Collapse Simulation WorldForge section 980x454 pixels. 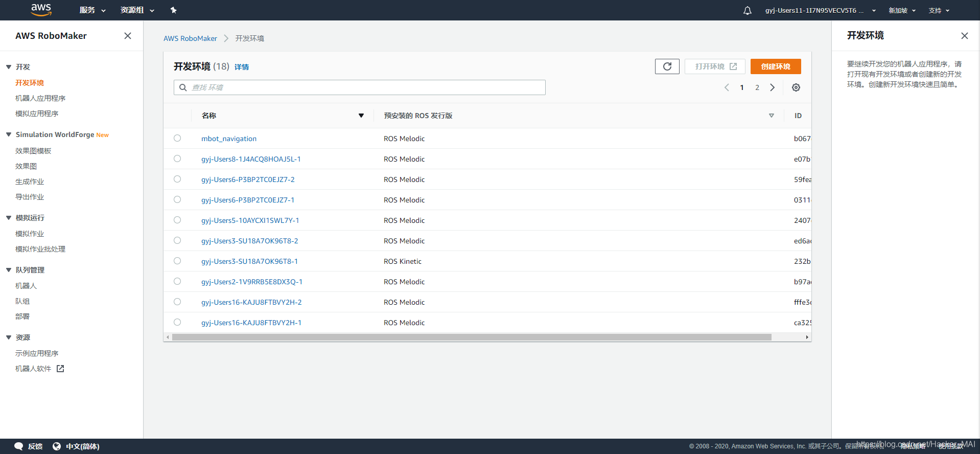tap(9, 134)
